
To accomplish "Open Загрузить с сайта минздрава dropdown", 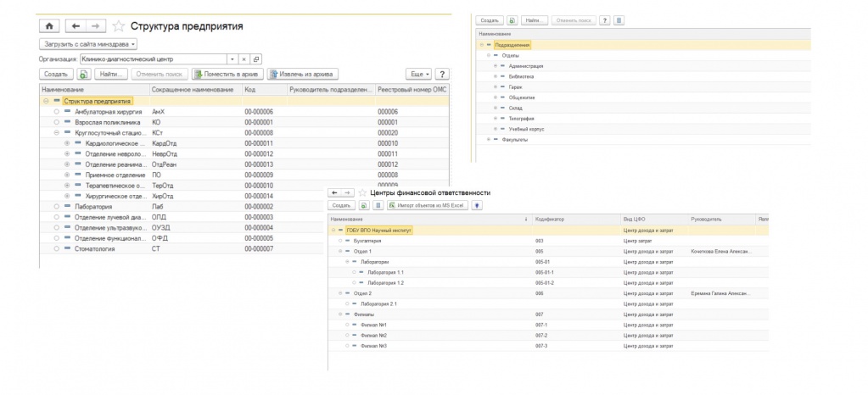I will [x=88, y=44].
